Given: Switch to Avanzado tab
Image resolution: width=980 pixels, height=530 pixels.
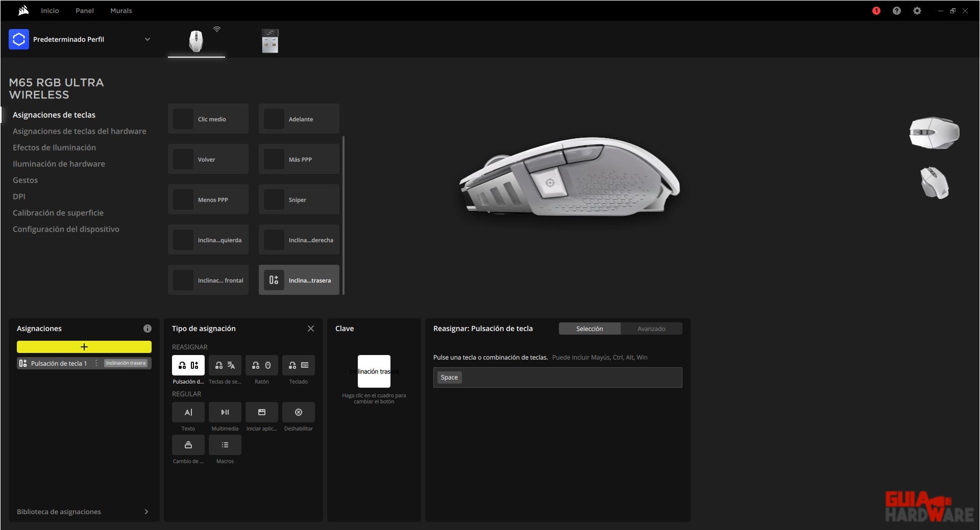Looking at the screenshot, I should (x=651, y=329).
